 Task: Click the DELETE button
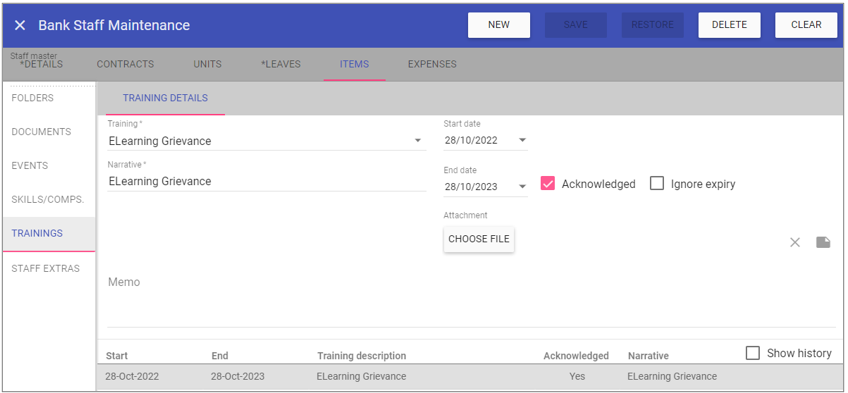(729, 25)
